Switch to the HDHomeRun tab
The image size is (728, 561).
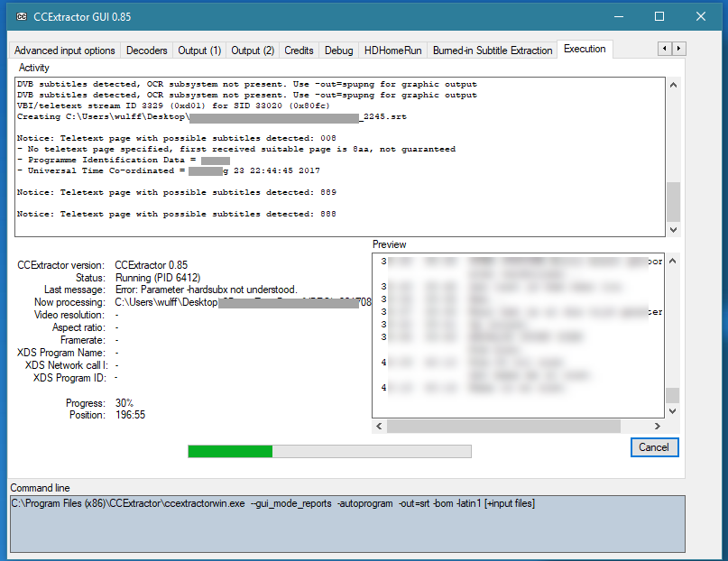coord(392,51)
